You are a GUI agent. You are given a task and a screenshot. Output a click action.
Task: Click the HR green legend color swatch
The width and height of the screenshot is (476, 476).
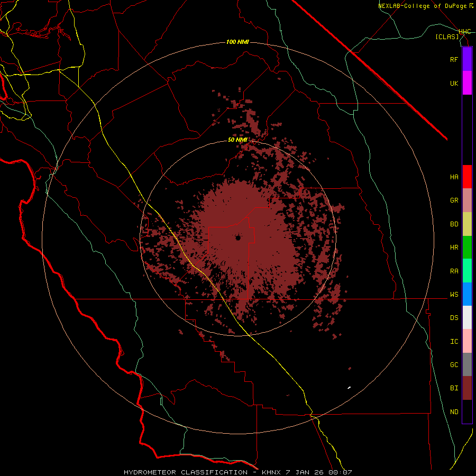point(467,248)
